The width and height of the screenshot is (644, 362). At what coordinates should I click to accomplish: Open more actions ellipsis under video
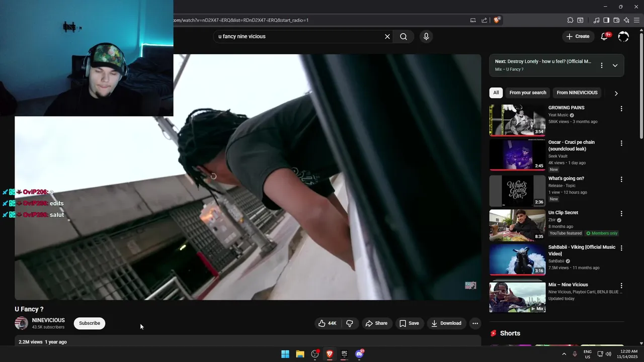475,323
